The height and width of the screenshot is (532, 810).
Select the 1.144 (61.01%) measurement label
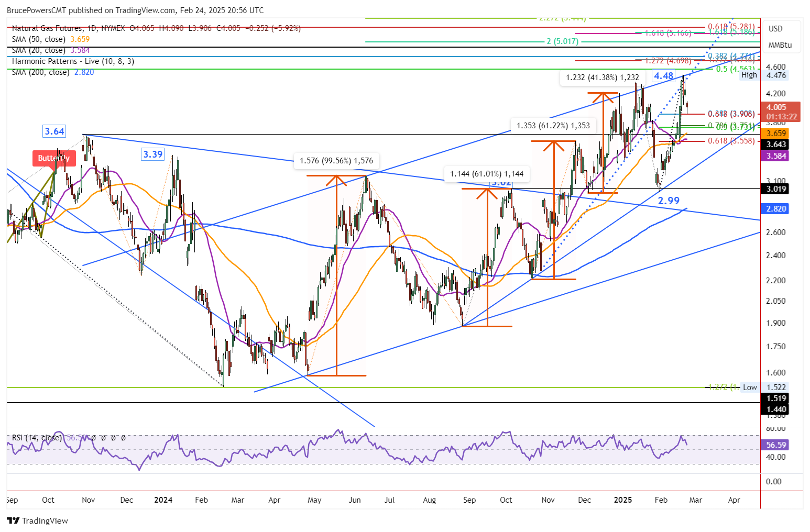pos(487,174)
